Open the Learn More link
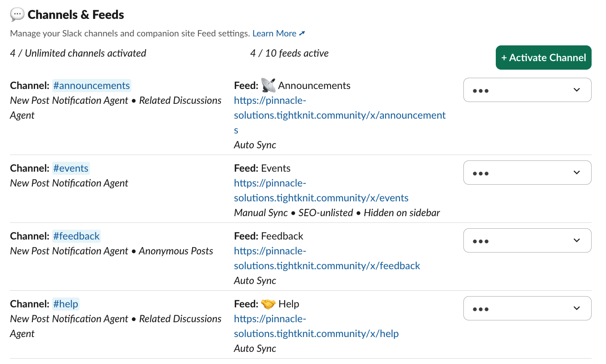This screenshot has width=606, height=364. pyautogui.click(x=275, y=33)
